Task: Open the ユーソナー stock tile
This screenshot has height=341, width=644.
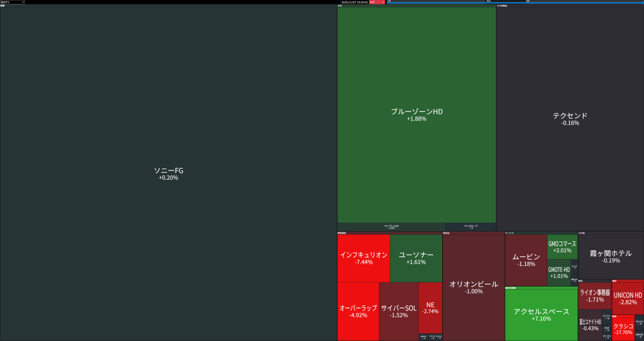Action: [416, 258]
